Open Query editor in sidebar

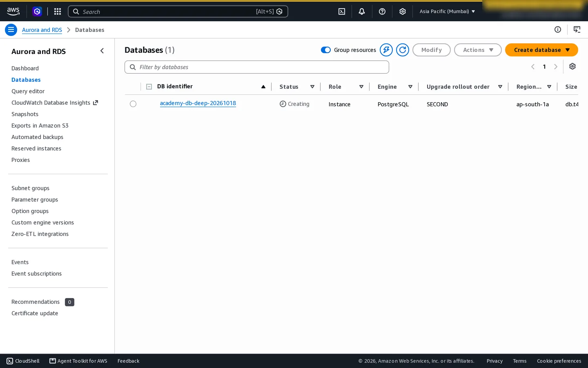point(28,91)
